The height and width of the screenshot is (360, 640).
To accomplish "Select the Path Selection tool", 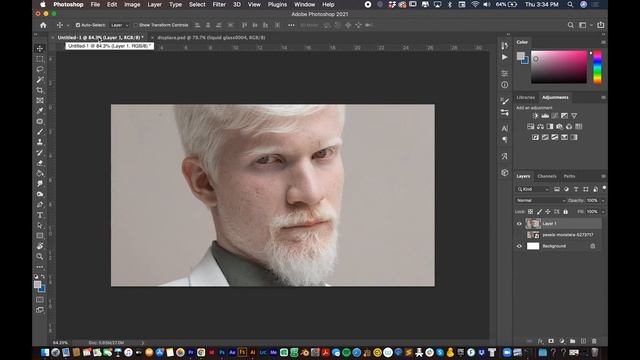I will click(40, 225).
